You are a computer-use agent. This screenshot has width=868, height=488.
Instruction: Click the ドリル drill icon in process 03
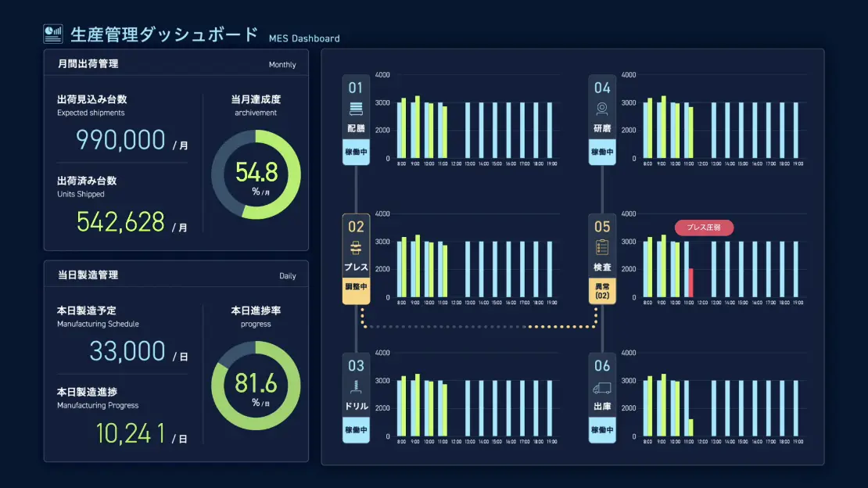click(x=356, y=386)
